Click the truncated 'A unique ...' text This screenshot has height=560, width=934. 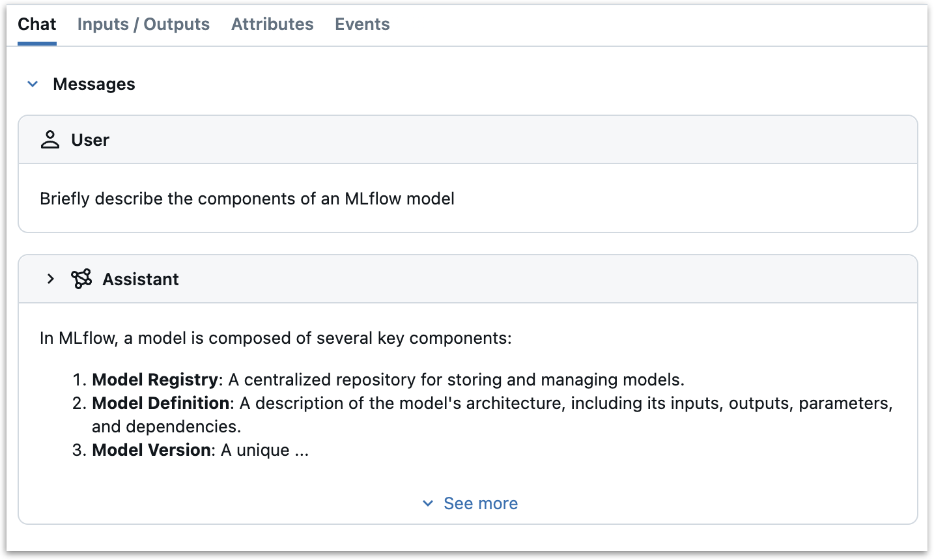coord(264,450)
